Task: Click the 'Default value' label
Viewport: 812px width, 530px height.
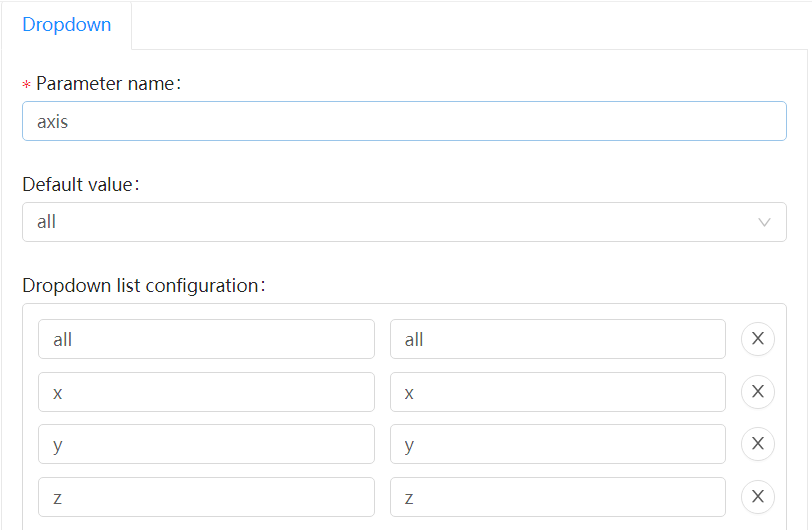Action: [80, 185]
